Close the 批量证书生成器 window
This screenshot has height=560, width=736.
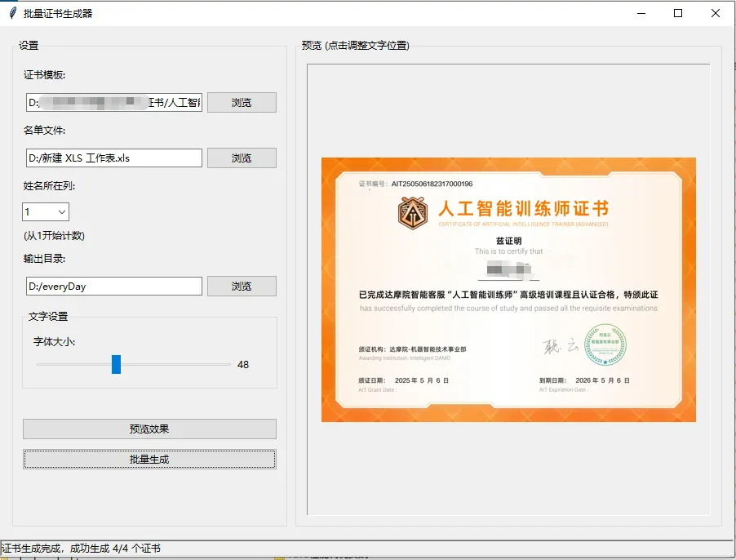tap(716, 13)
